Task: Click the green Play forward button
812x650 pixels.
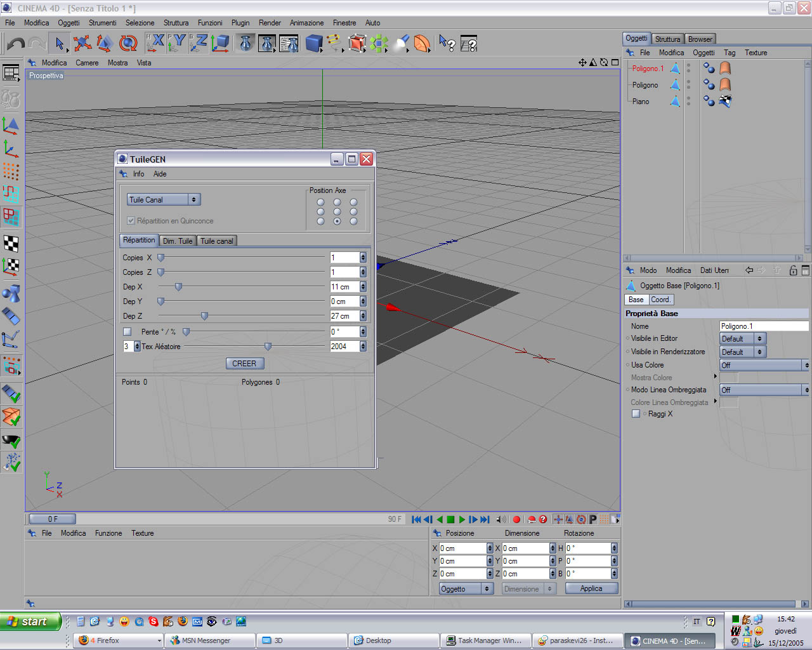Action: click(x=462, y=519)
